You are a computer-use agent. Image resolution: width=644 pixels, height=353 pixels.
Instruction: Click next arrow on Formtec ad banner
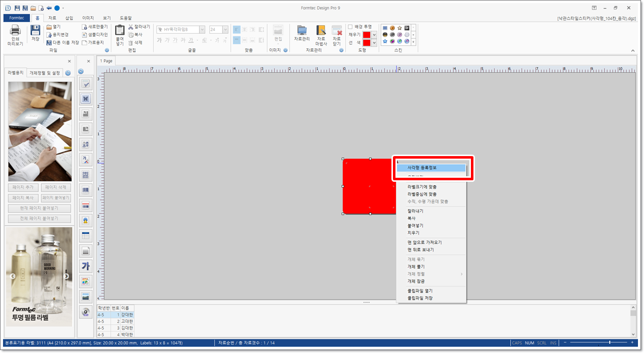[67, 276]
